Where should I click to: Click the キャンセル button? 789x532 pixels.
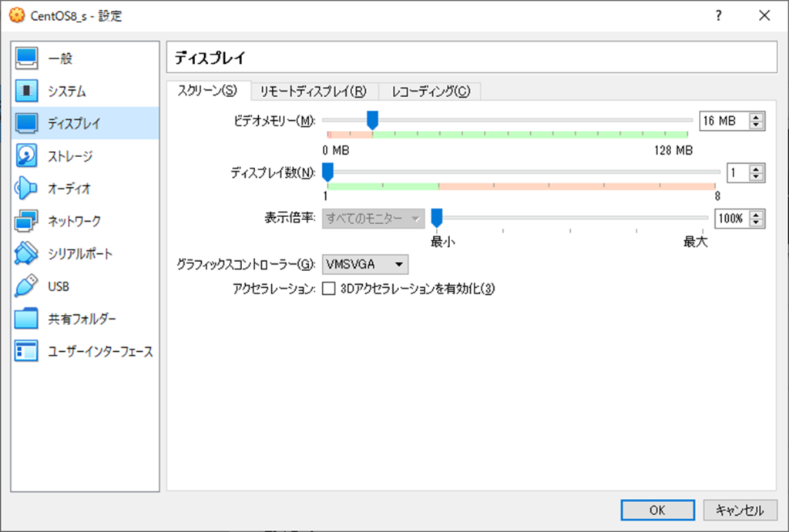(740, 510)
